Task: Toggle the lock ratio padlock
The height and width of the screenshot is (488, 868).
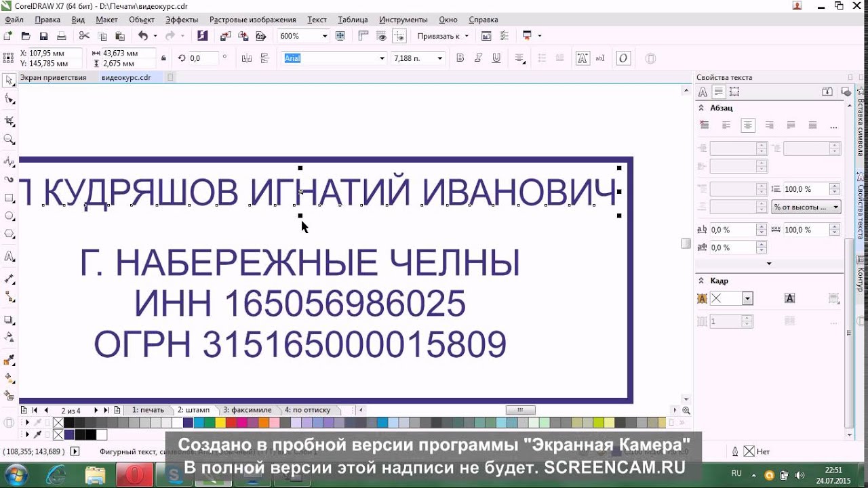Action: pos(163,58)
